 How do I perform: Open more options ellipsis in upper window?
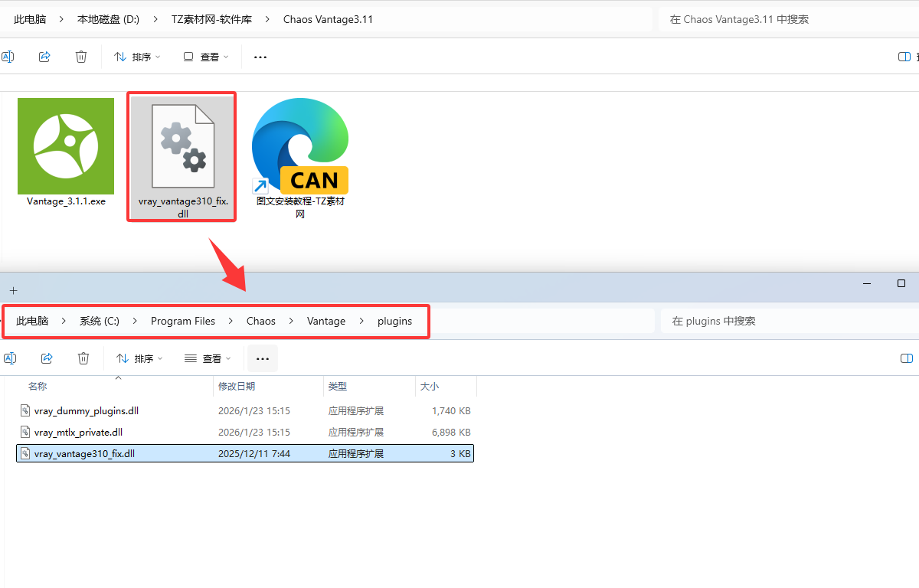coord(260,57)
